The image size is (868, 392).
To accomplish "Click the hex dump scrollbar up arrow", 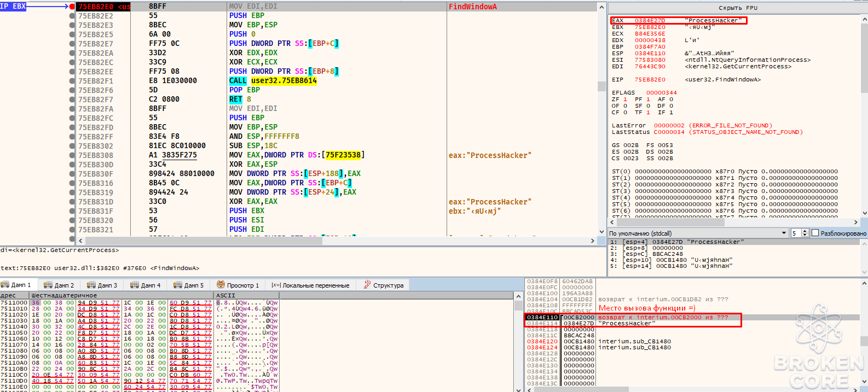I will coord(518,296).
